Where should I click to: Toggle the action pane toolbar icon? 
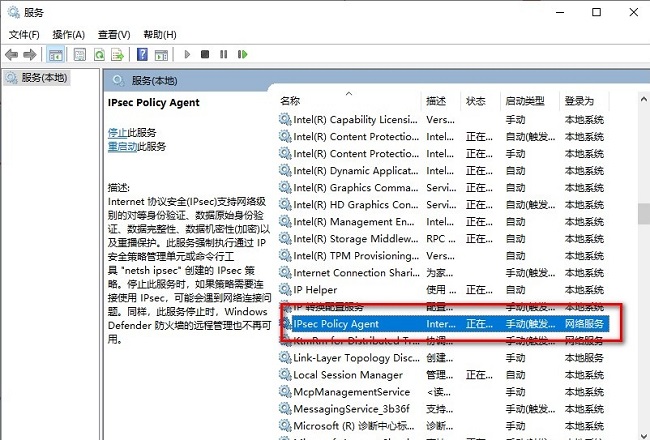pos(161,54)
